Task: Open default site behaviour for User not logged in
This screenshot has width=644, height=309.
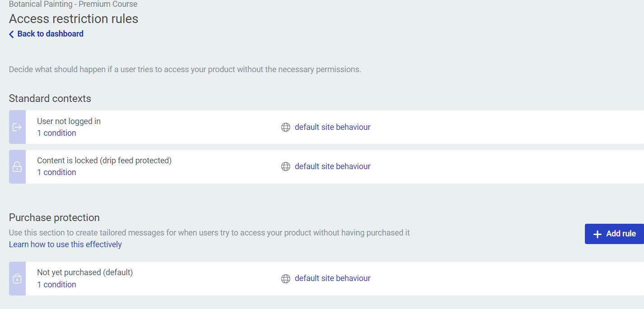Action: click(332, 127)
